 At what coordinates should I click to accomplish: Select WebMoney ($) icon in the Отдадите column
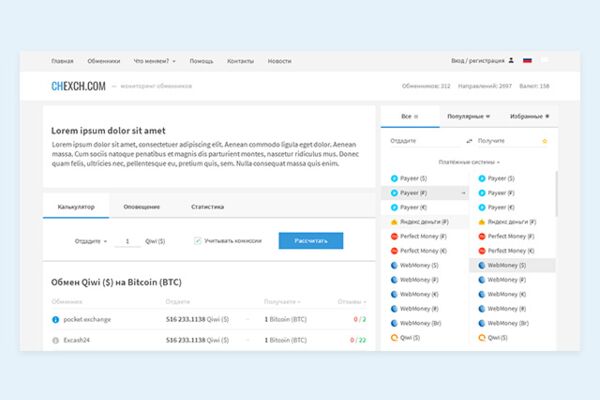pos(394,265)
